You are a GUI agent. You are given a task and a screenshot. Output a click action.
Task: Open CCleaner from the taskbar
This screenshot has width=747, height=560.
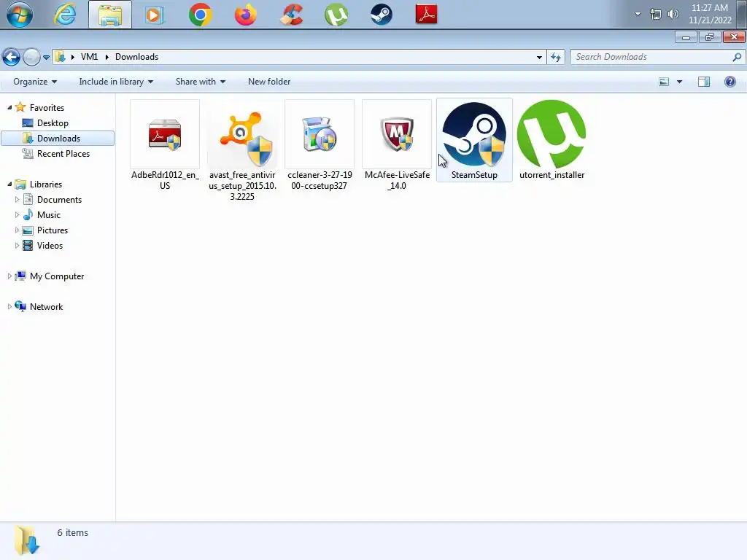(291, 15)
